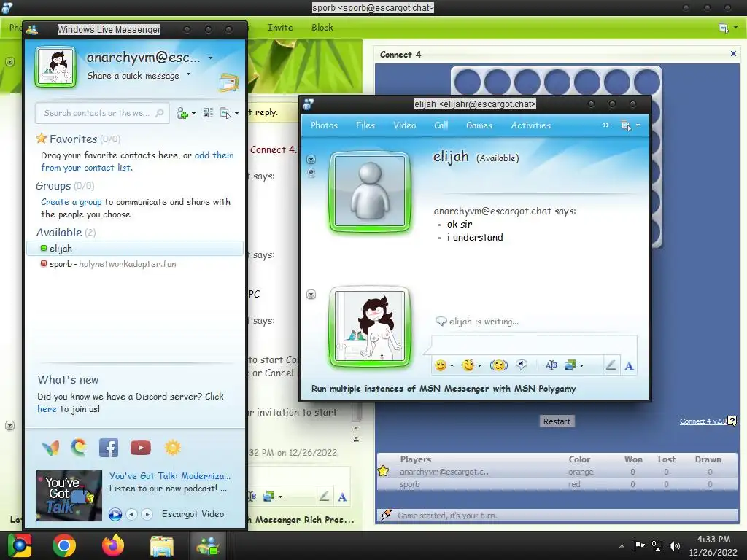The width and height of the screenshot is (747, 560).
Task: Send a nudge in elijah chat
Action: tap(499, 365)
